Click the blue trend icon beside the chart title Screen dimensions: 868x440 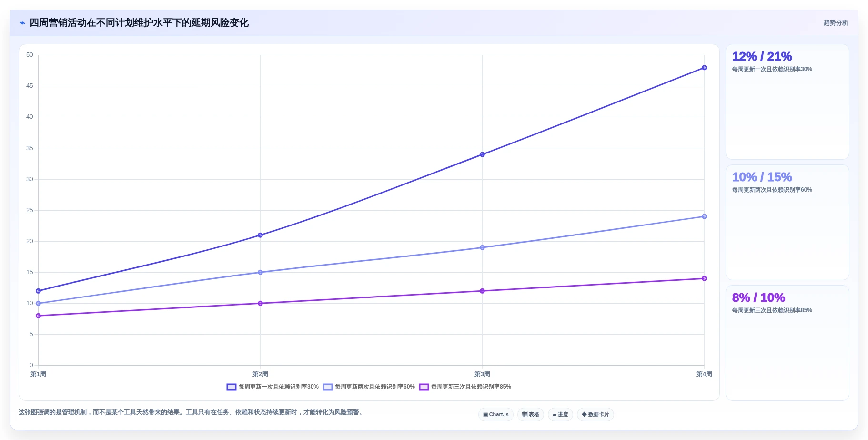[x=22, y=23]
